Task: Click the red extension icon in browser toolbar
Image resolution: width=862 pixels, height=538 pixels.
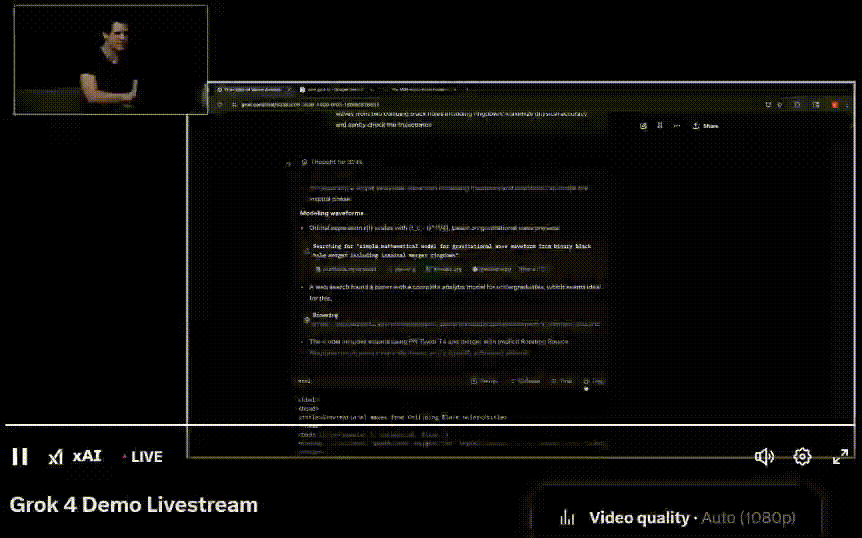Action: 835,104
